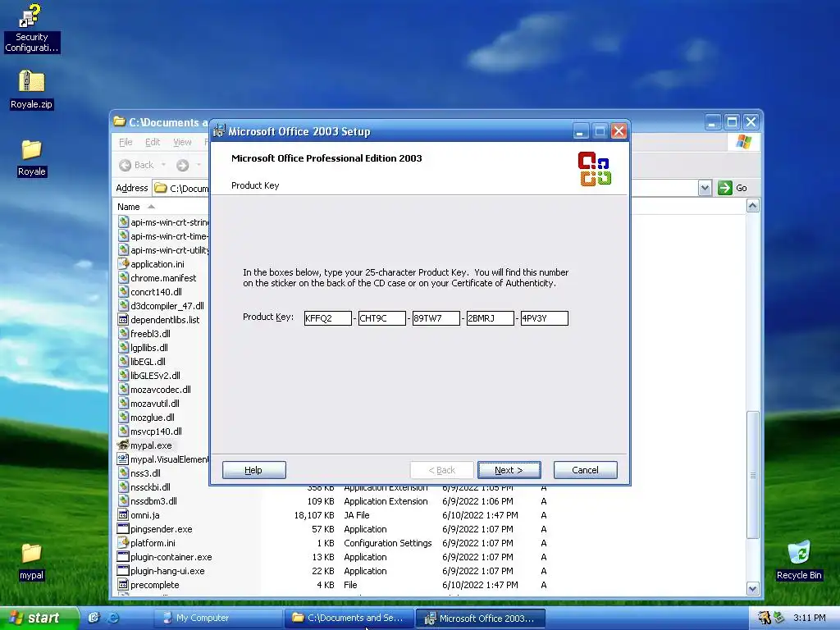Click the Go button label
The image size is (840, 630).
click(x=742, y=188)
